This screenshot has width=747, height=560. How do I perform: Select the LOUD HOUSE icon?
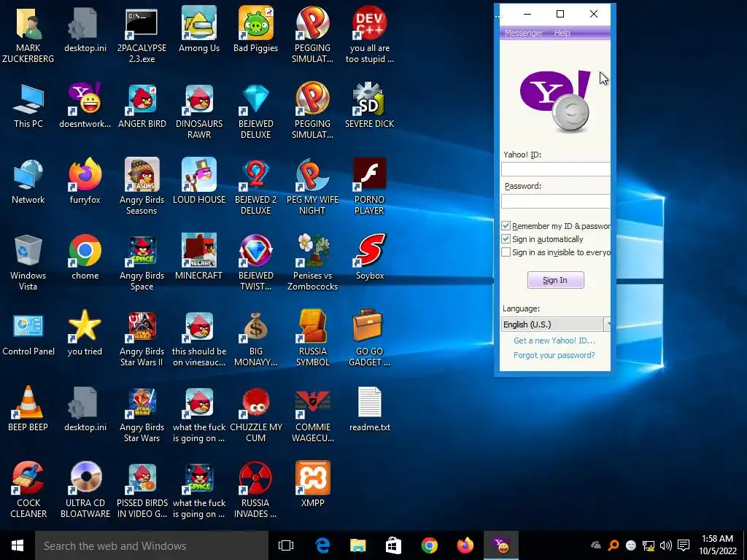(199, 181)
